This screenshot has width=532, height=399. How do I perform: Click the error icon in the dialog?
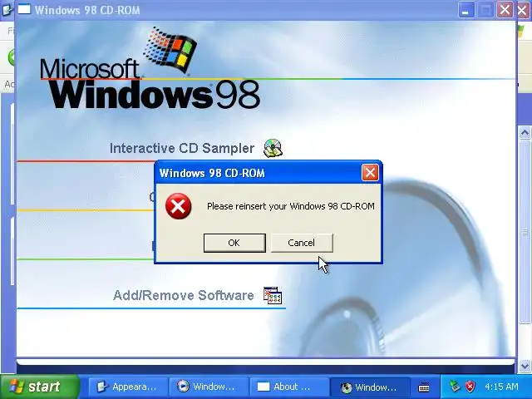pyautogui.click(x=179, y=206)
